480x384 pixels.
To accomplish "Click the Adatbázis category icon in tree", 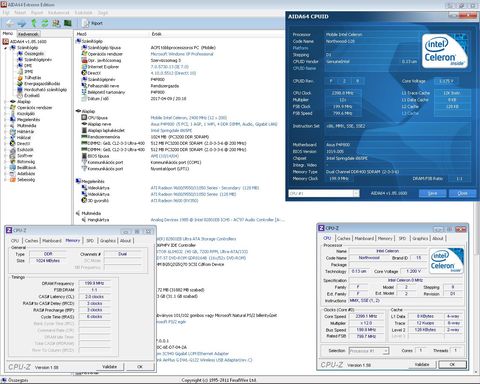I will pyautogui.click(x=13, y=174).
